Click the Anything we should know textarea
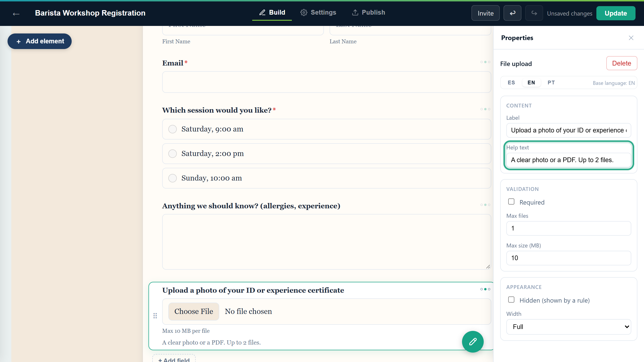Image resolution: width=644 pixels, height=362 pixels. [326, 242]
